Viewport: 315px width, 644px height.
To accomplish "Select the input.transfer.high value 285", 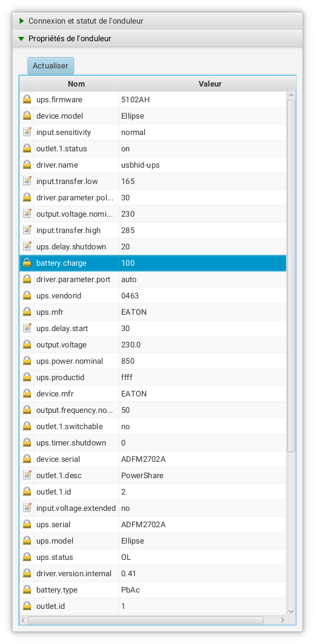I will point(128,231).
